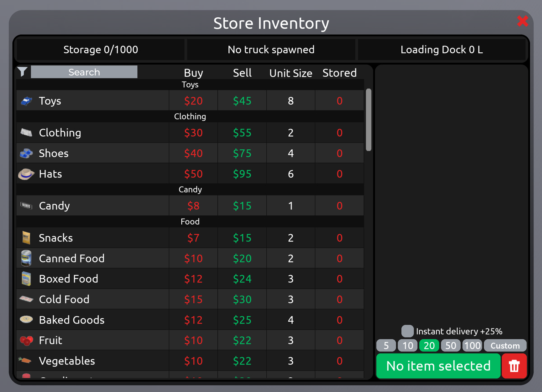Click the red trash can button

click(514, 366)
